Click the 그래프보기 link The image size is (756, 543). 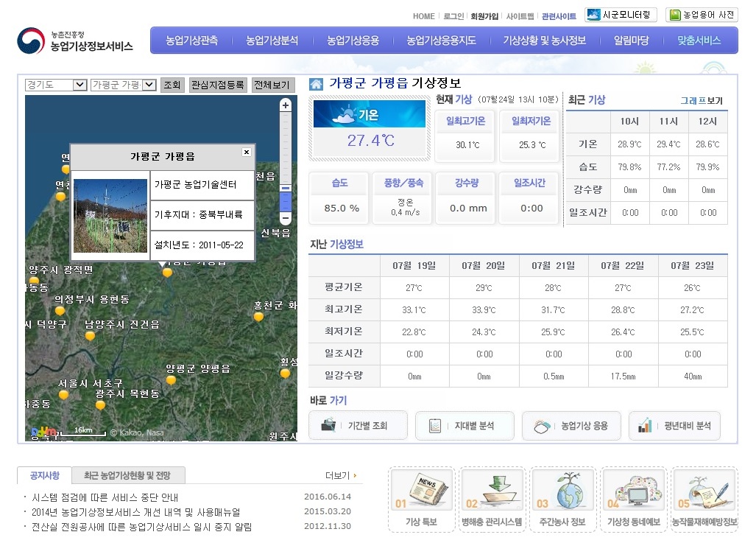(702, 100)
